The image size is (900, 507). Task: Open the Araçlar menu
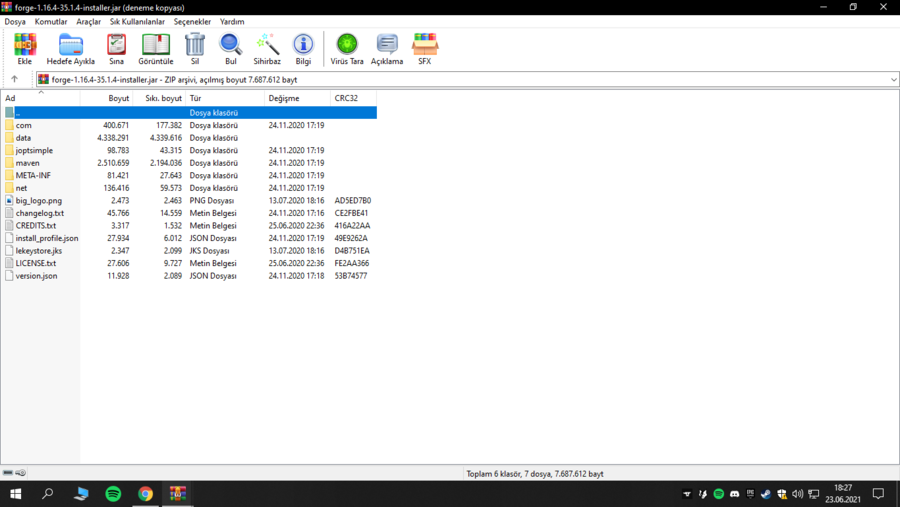88,21
